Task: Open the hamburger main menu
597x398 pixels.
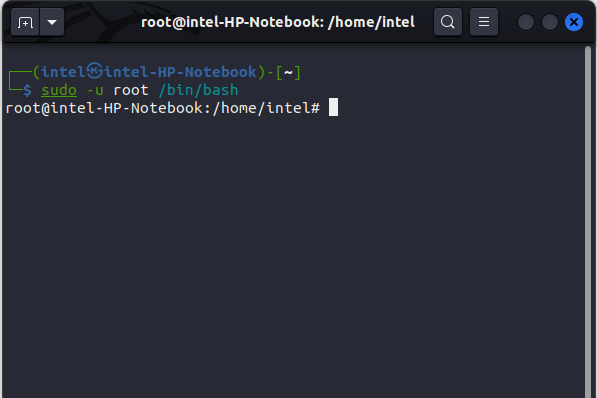Action: coord(484,22)
